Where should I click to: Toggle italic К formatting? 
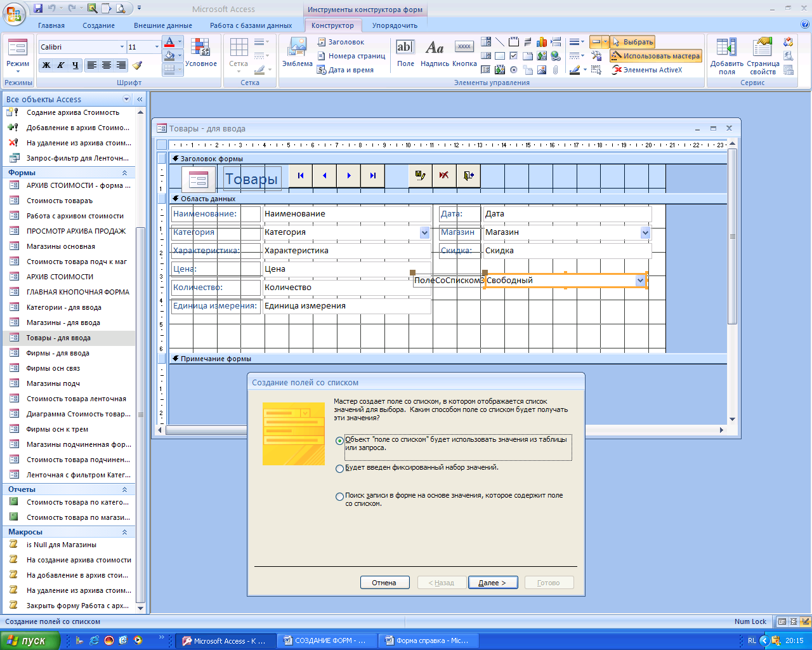(x=60, y=65)
